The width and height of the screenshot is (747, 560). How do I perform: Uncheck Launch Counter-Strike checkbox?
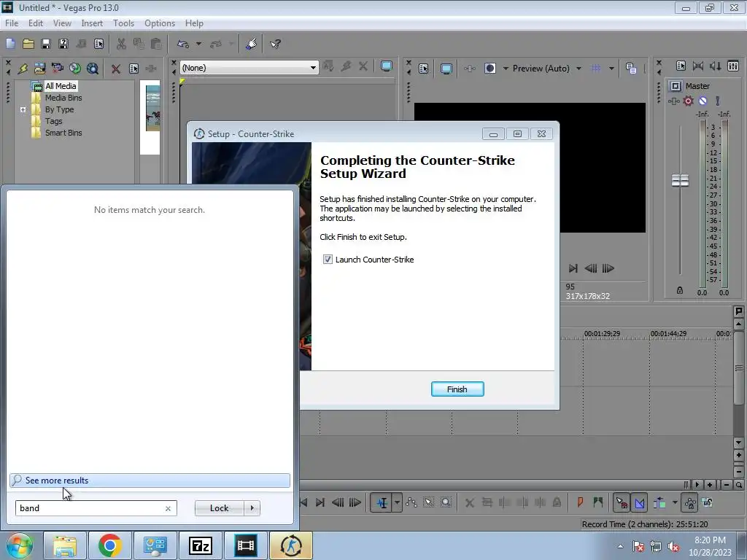point(328,260)
